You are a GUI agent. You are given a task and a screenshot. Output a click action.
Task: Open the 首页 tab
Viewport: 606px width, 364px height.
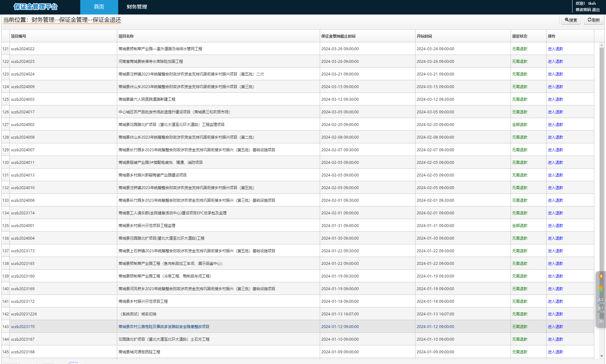click(99, 7)
